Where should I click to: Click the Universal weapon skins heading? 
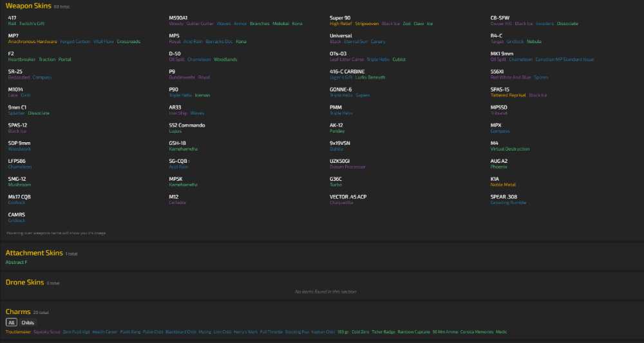pyautogui.click(x=341, y=35)
